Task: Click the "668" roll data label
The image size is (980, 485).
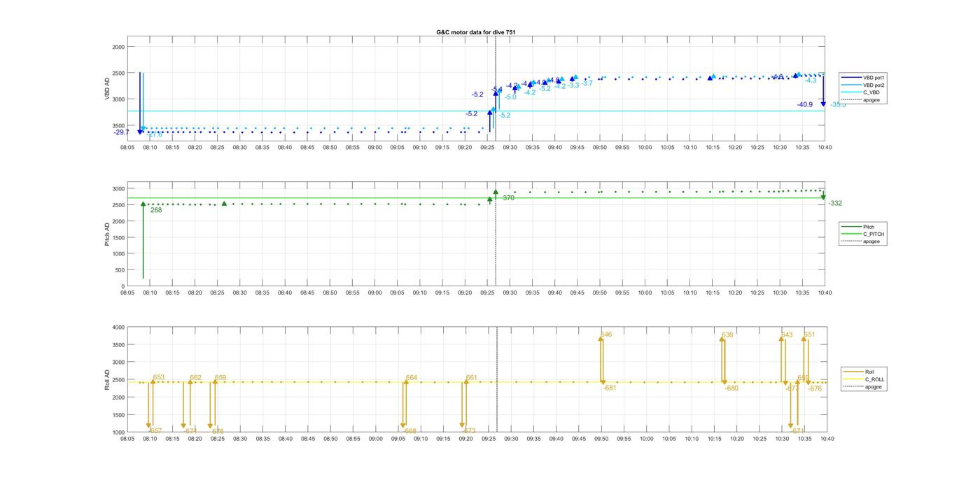Action: (411, 431)
